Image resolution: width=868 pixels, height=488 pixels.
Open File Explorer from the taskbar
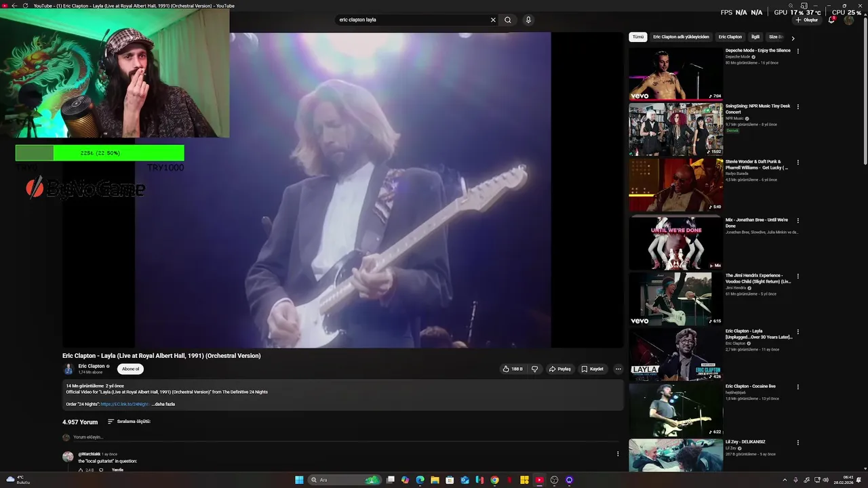pos(435,480)
